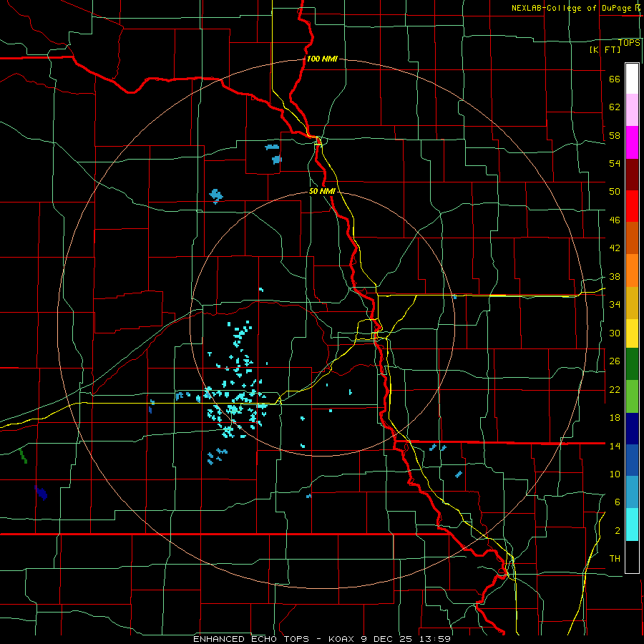Click the "ENHANCED ECHO TOPS" caption text
This screenshot has width=644, height=644.
coord(251,639)
